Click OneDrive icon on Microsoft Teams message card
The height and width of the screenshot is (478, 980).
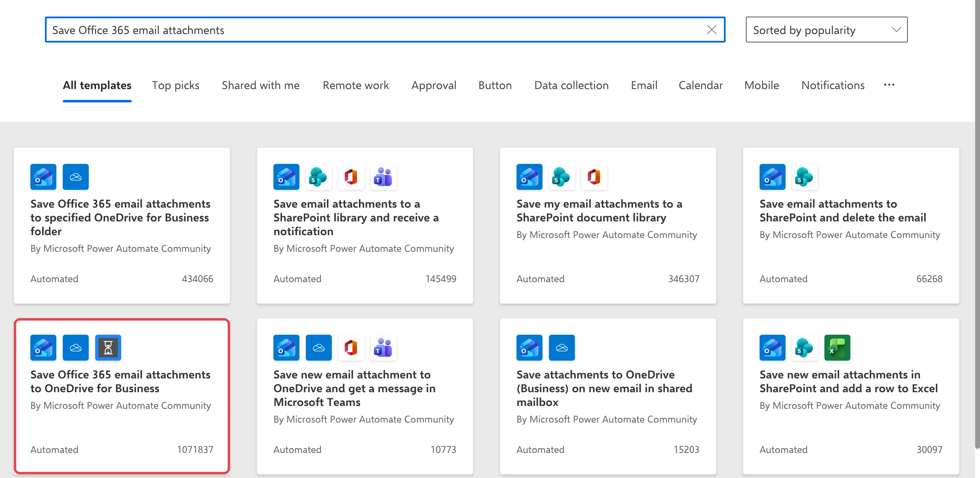[319, 348]
